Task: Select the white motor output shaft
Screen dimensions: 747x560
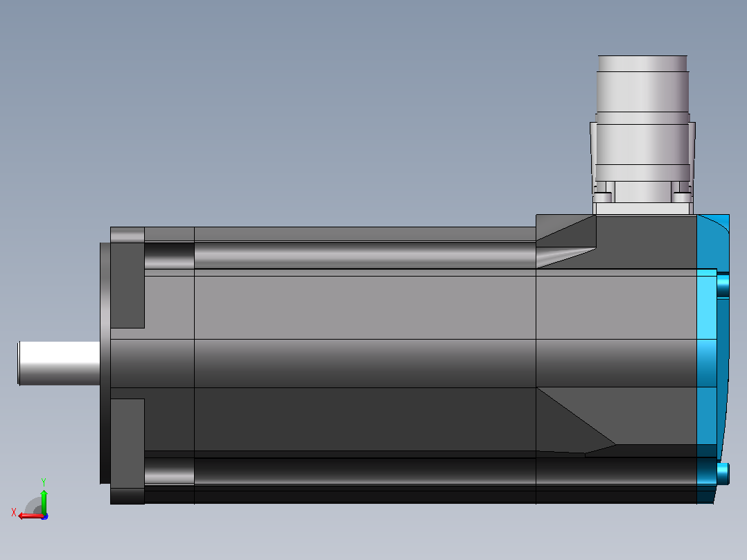Action: 59,363
